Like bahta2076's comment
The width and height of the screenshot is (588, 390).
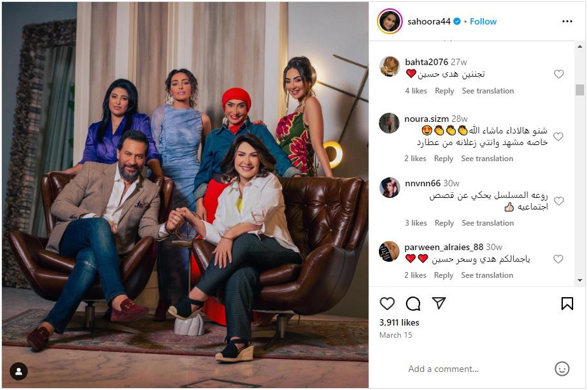click(559, 74)
